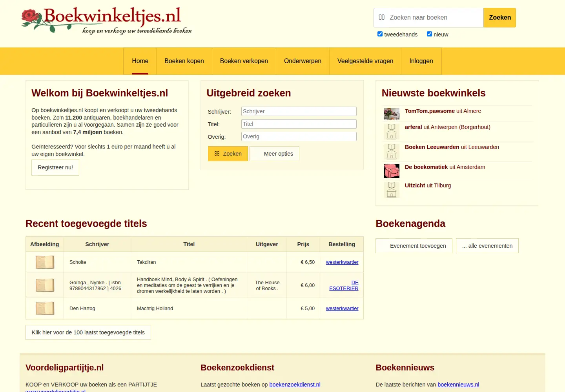This screenshot has height=392, width=565.
Task: Open Boeken Leeuwarden shop link
Action: click(452, 147)
